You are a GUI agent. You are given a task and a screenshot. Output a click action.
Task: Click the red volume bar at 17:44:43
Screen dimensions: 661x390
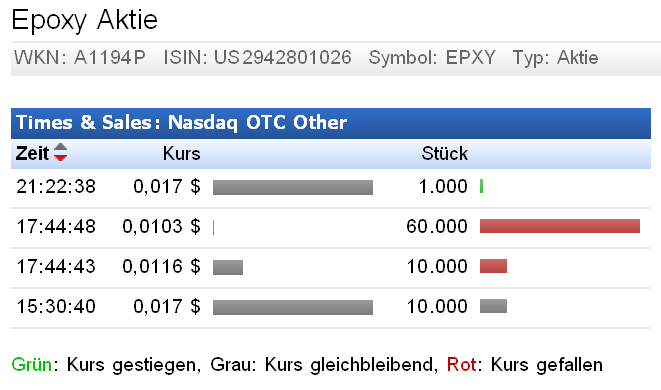pos(493,266)
